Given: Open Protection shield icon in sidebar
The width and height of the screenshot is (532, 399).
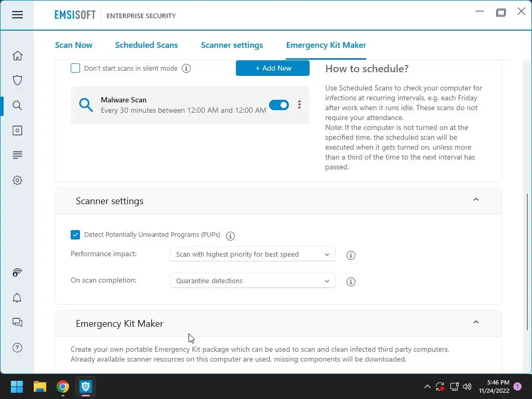Looking at the screenshot, I should 17,81.
